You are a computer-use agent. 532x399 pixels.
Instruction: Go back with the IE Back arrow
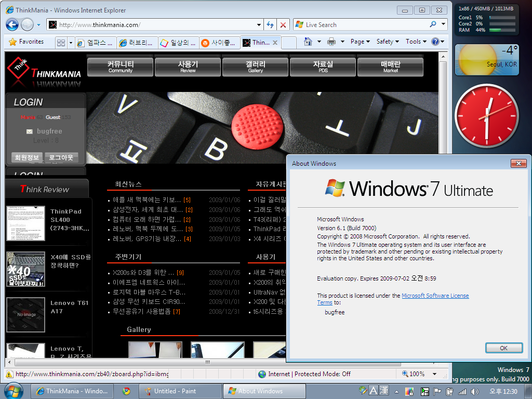(12, 25)
